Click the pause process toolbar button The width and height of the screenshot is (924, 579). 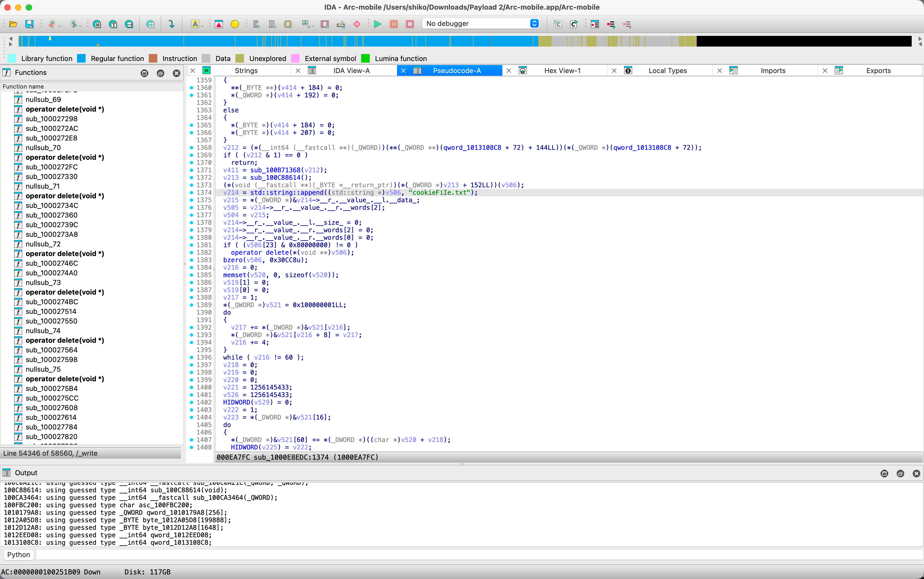394,24
